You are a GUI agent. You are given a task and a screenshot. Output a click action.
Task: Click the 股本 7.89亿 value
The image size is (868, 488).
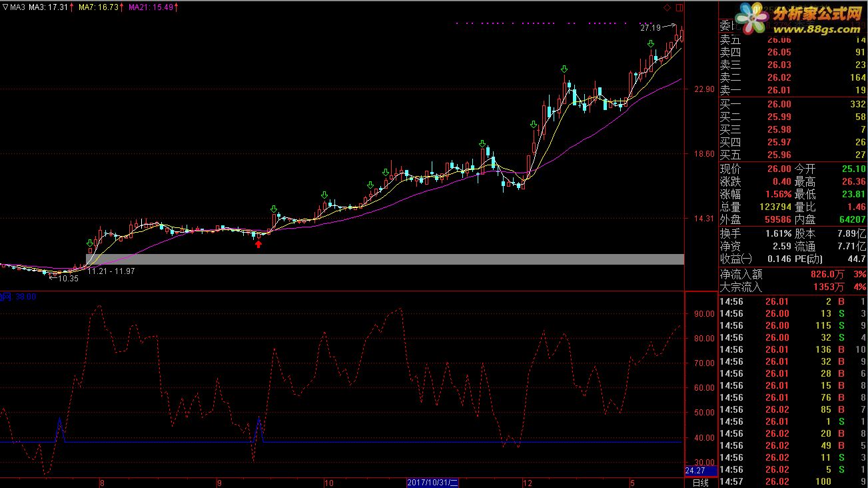click(x=851, y=234)
